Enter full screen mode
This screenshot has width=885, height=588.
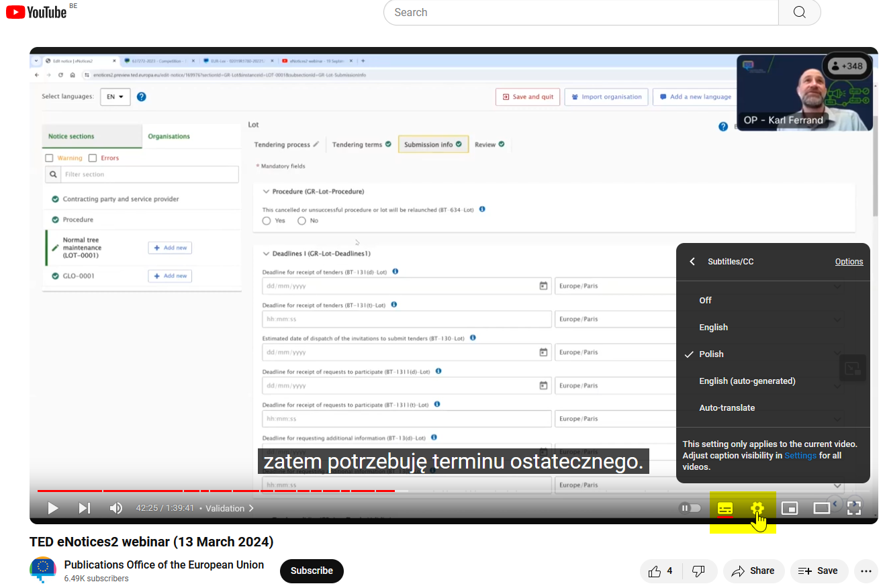[x=854, y=508]
